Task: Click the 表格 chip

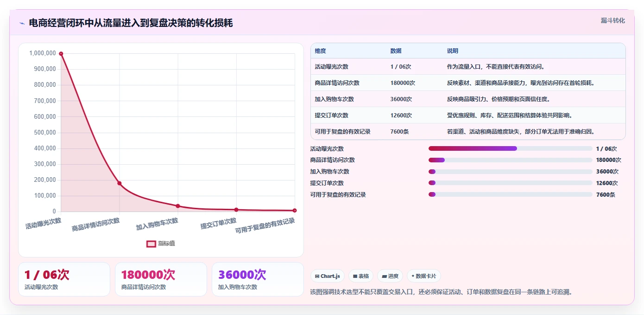Action: 361,276
